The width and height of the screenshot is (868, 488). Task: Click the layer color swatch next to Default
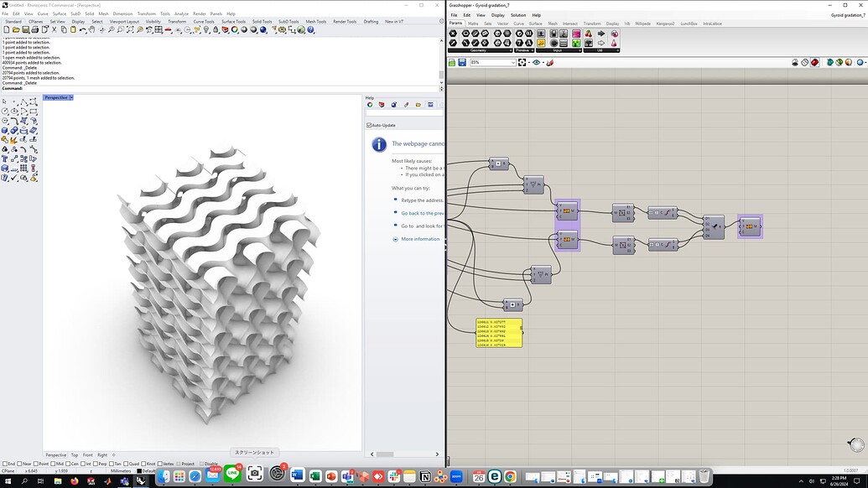pyautogui.click(x=139, y=471)
